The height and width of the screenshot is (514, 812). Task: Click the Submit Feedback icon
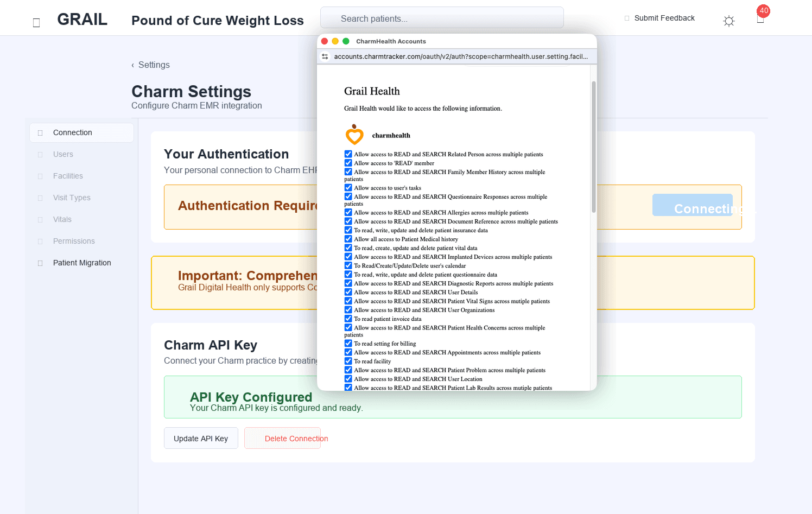(x=627, y=18)
